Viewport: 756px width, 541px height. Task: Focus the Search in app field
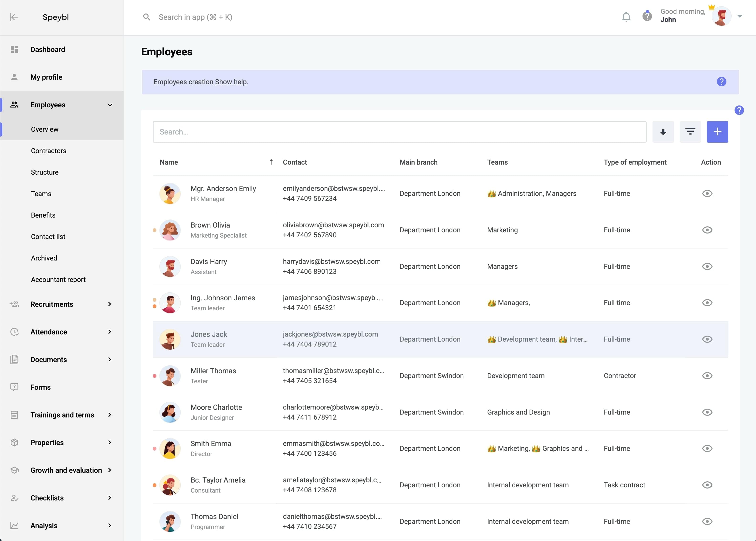point(196,17)
